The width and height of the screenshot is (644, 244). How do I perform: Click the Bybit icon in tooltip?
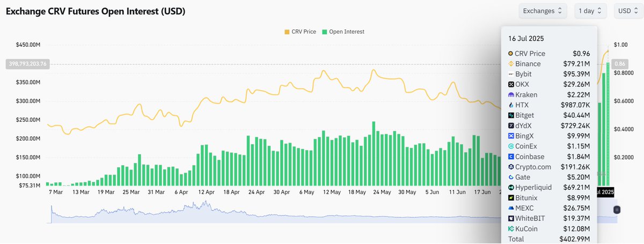(511, 74)
